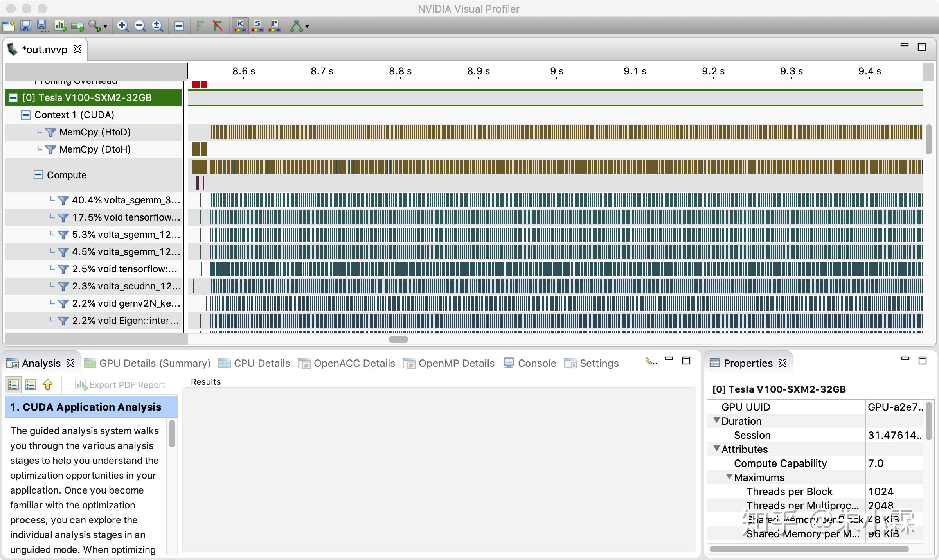Open the dependency analysis dropdown arrow
The height and width of the screenshot is (560, 939).
pyautogui.click(x=307, y=27)
